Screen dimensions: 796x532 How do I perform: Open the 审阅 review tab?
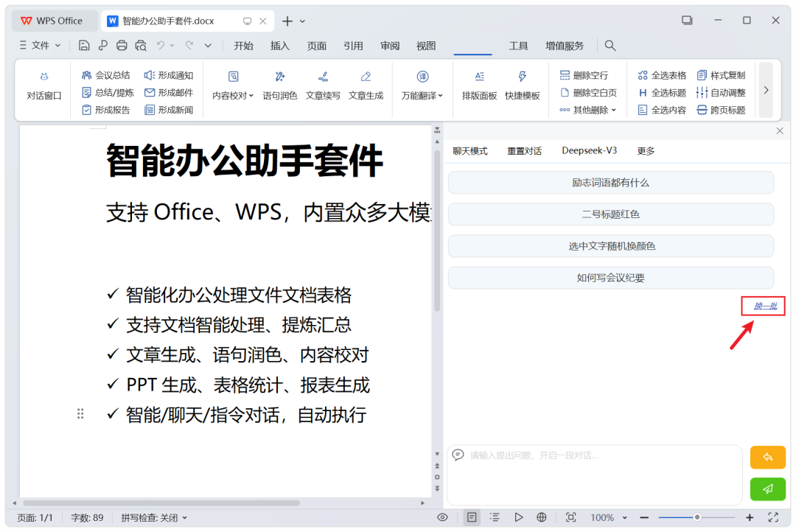tap(390, 46)
